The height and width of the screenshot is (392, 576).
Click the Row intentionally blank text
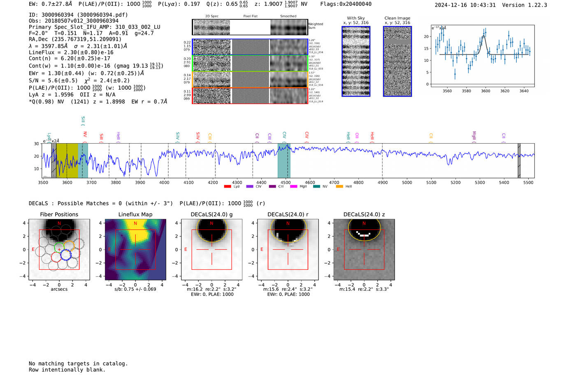(x=67, y=370)
